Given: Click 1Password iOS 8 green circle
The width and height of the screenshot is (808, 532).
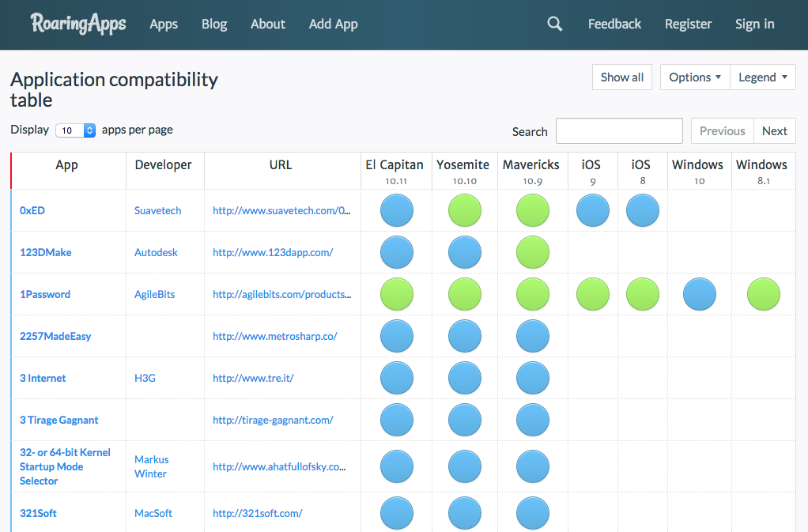Looking at the screenshot, I should pos(643,294).
